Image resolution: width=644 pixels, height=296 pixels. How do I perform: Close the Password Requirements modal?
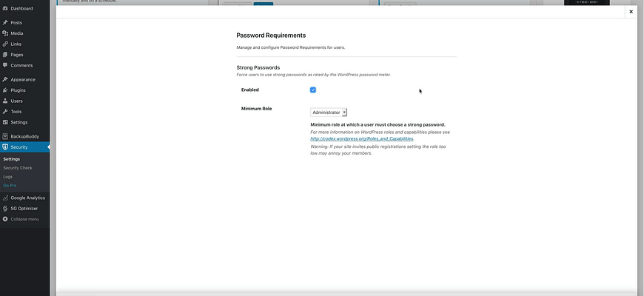(x=631, y=12)
